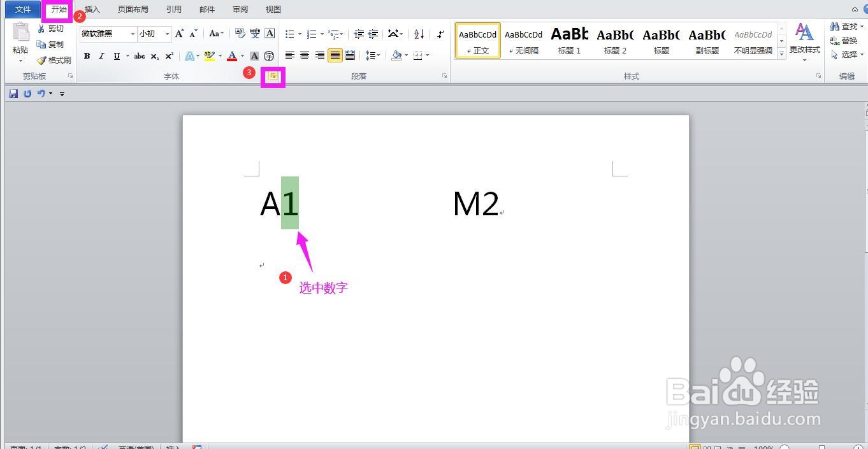Image resolution: width=868 pixels, height=449 pixels.
Task: Open the font name dropdown (微软雅黑)
Action: (x=133, y=34)
